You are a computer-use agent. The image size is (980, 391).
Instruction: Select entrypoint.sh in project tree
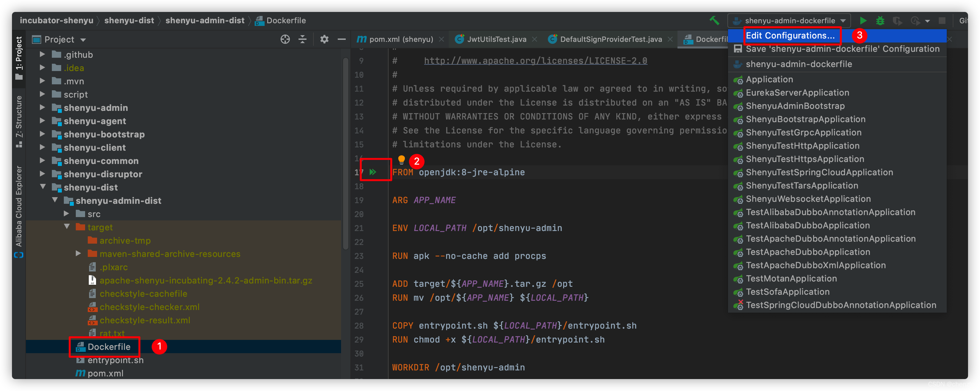(x=115, y=360)
